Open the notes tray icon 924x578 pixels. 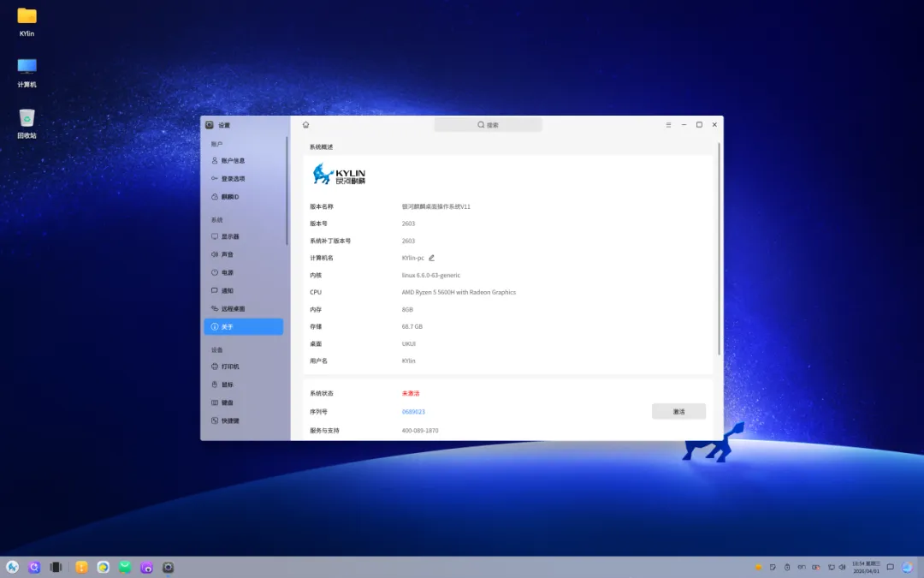[x=773, y=568]
